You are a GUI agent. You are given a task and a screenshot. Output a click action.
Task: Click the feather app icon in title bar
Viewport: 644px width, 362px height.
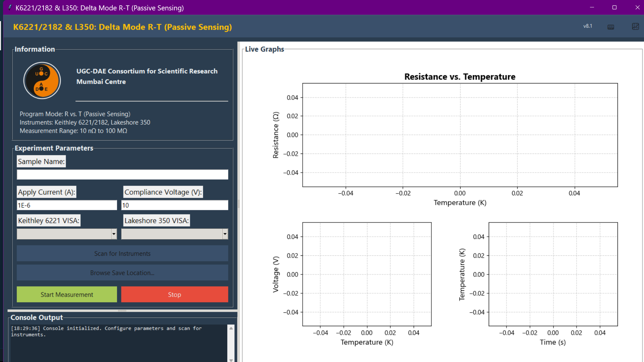[x=10, y=7]
